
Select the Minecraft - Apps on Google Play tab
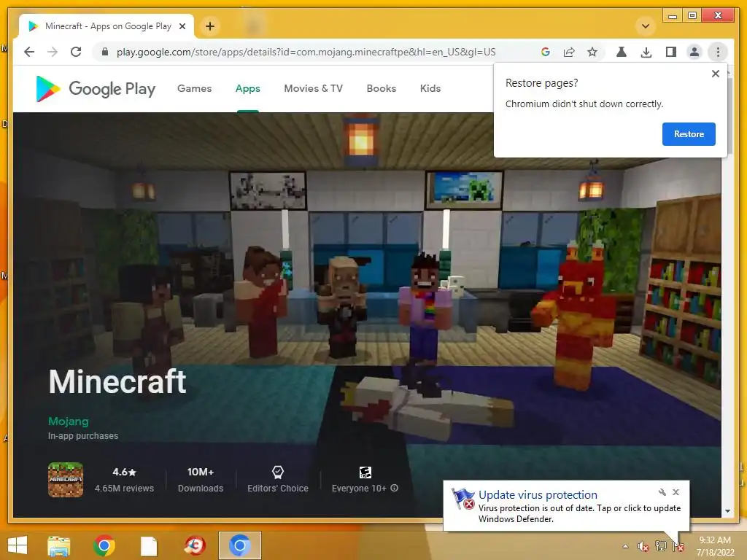[107, 26]
